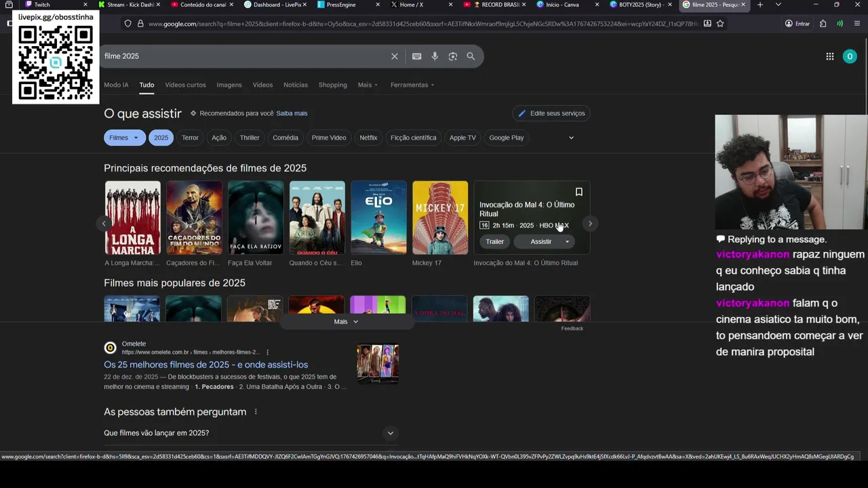Click the Edite seus serviços button
Viewport: 868px width, 488px height.
click(551, 113)
